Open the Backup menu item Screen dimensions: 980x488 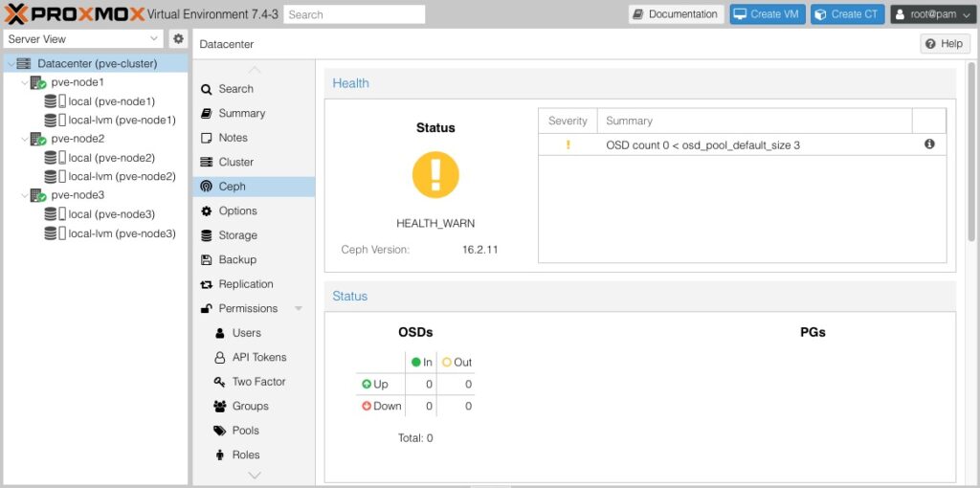254,260
